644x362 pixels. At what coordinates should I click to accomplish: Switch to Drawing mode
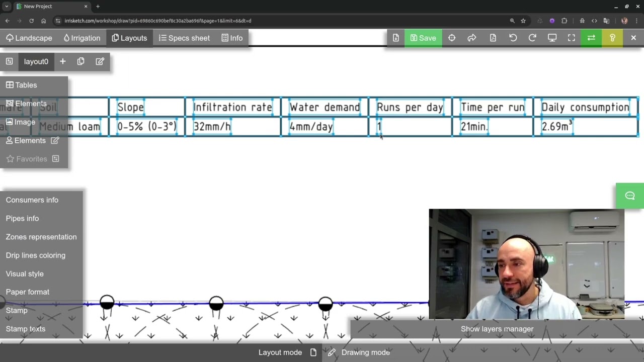tap(359, 352)
